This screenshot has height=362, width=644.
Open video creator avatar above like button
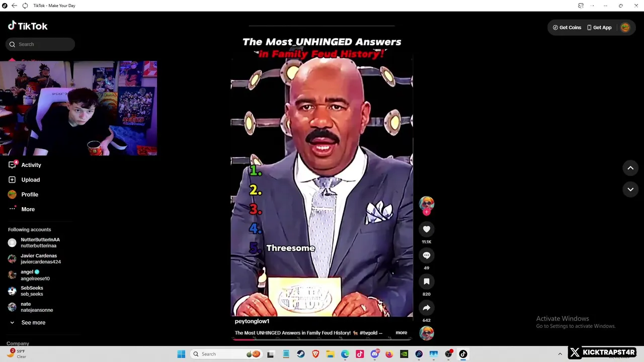click(x=427, y=203)
